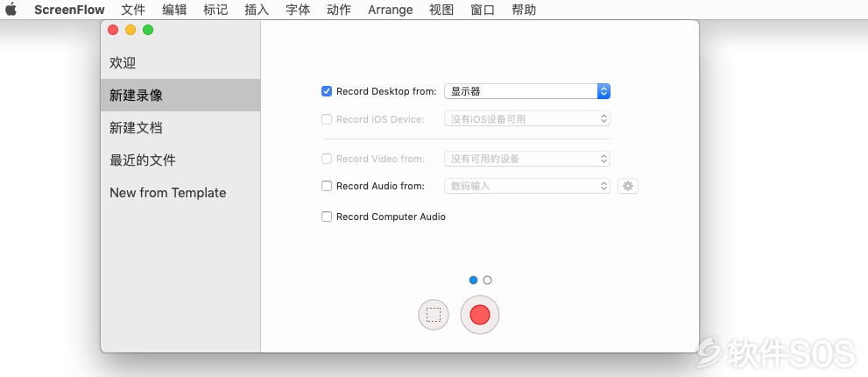Viewport: 868px width, 377px height.
Task: Enable Record Computer Audio checkbox
Action: [327, 217]
